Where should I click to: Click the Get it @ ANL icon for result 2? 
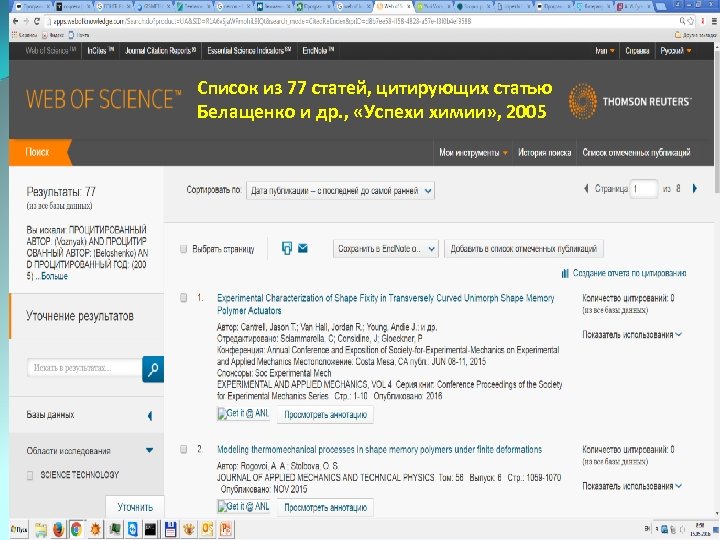pyautogui.click(x=243, y=506)
